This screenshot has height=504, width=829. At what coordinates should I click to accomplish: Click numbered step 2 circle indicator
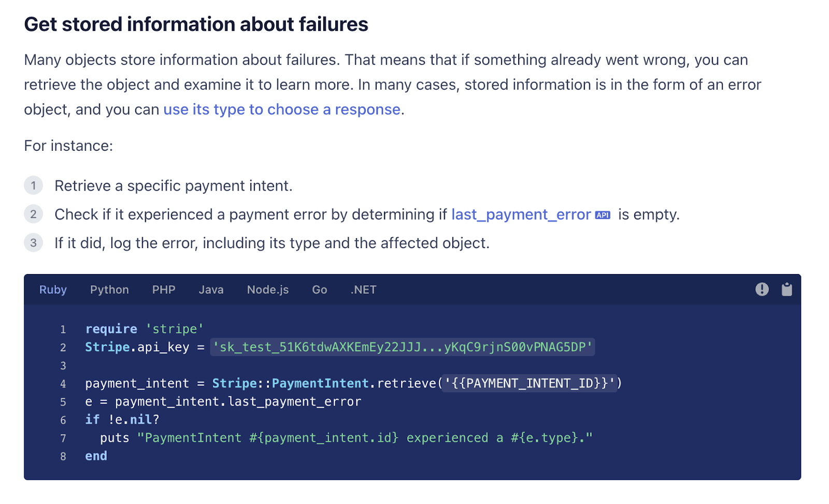(x=33, y=214)
